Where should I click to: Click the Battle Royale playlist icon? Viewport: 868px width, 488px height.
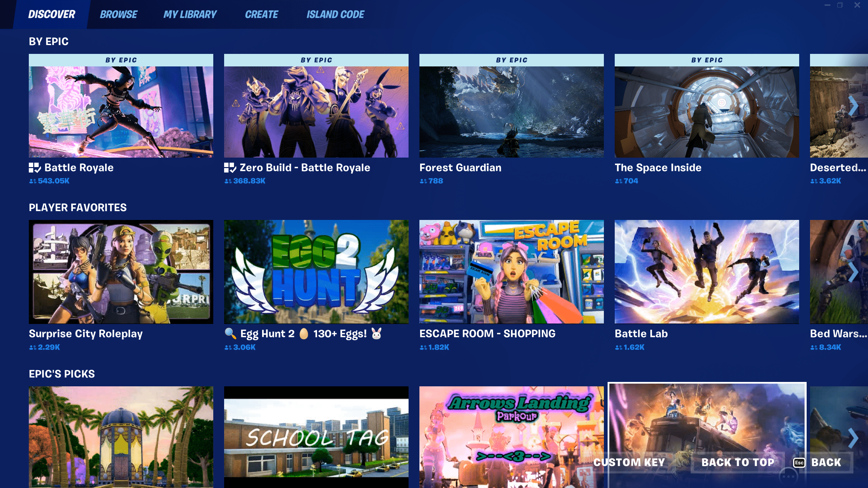[35, 167]
